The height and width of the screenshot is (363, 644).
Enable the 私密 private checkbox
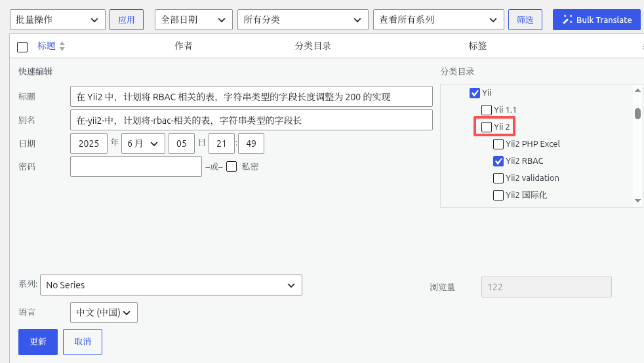click(231, 166)
